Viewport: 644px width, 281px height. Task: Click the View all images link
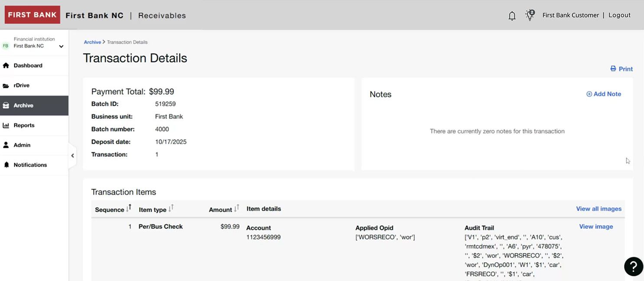(x=598, y=209)
